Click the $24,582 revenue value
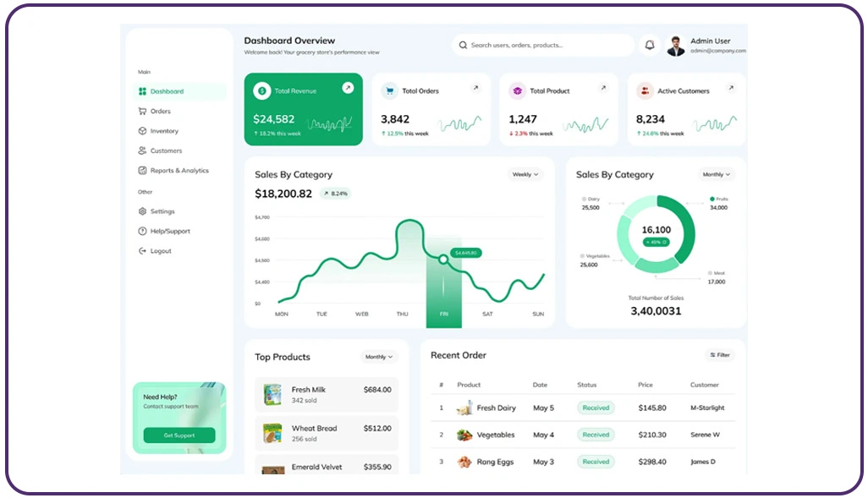868x498 pixels. pyautogui.click(x=273, y=119)
